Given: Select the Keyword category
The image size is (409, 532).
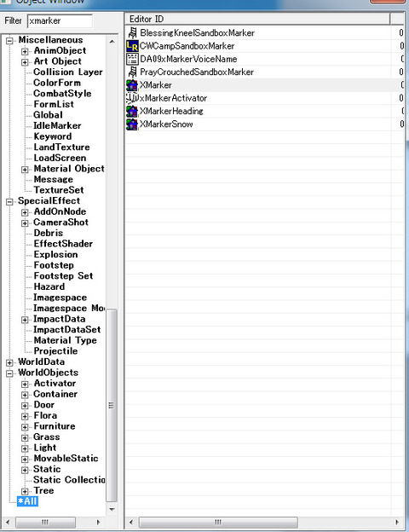Looking at the screenshot, I should 53,136.
